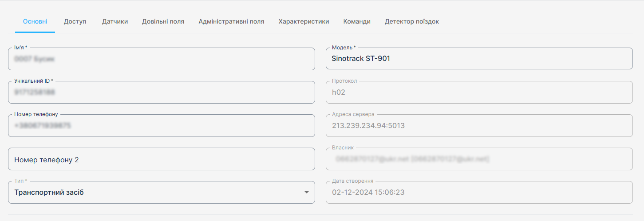Click the Транспортний засіб value
The height and width of the screenshot is (221, 644).
(49, 193)
